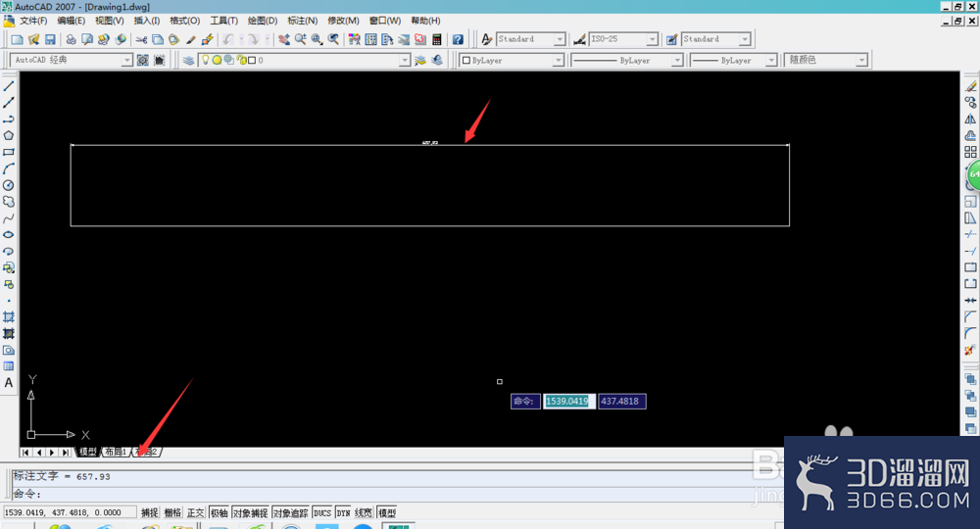Open the AutoCAD 经典 workspace dropdown
980x529 pixels.
pyautogui.click(x=72, y=60)
